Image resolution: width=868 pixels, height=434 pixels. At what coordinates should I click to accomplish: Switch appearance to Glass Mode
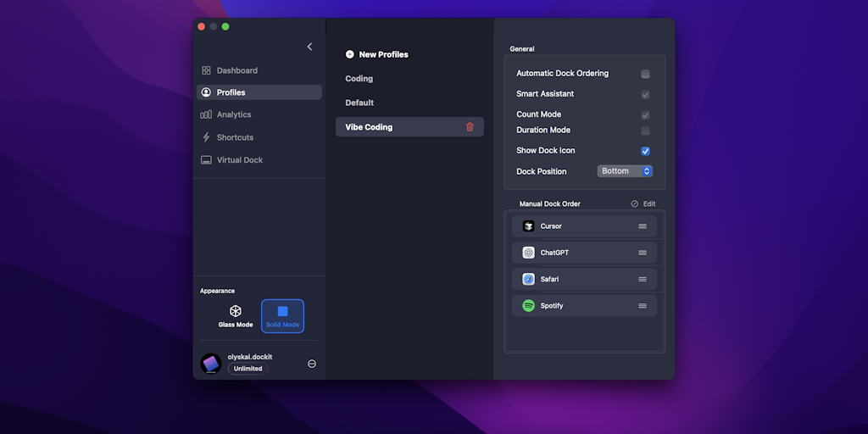[x=236, y=316]
